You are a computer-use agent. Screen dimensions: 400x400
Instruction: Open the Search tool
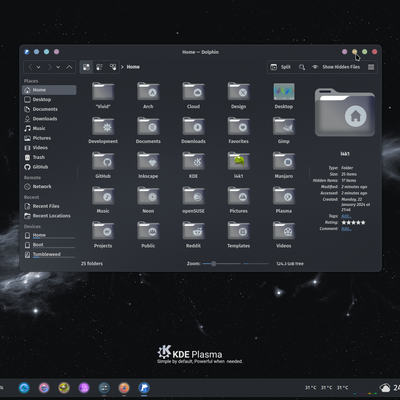pyautogui.click(x=302, y=67)
